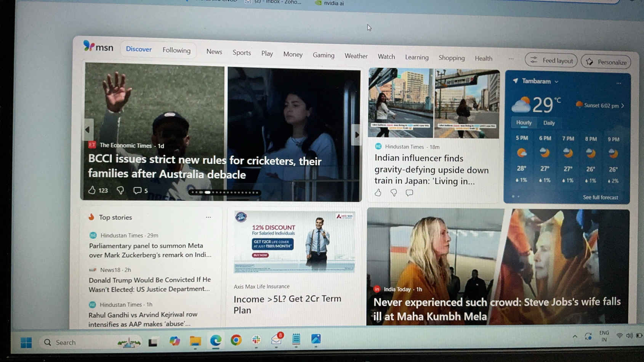Screen dimensions: 644x362
Task: Click the Feed layout button
Action: click(551, 61)
